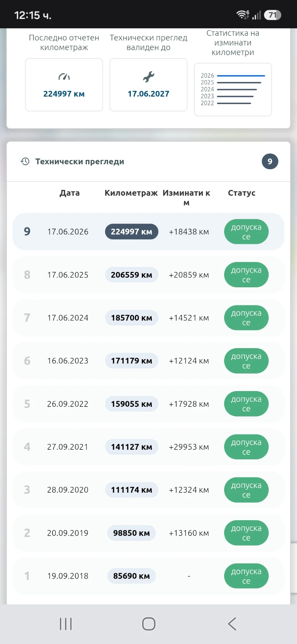
Task: Tap the inspections count badge 9
Action: (x=270, y=161)
